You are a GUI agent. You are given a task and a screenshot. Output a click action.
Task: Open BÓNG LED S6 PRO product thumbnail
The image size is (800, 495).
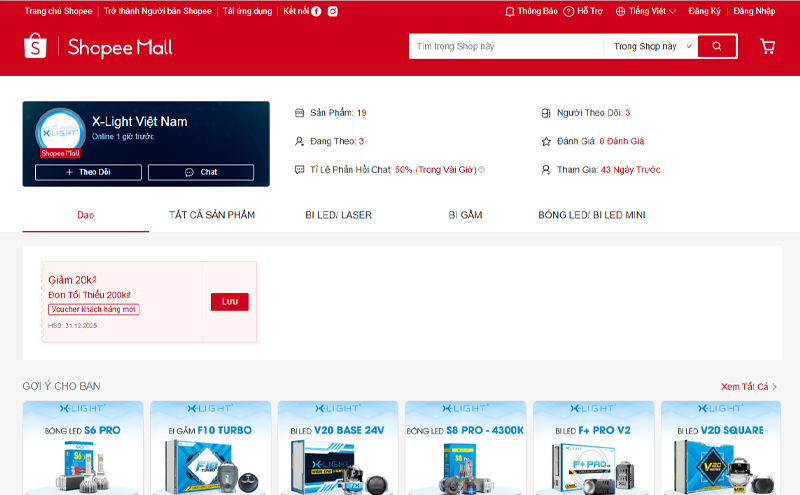click(82, 448)
